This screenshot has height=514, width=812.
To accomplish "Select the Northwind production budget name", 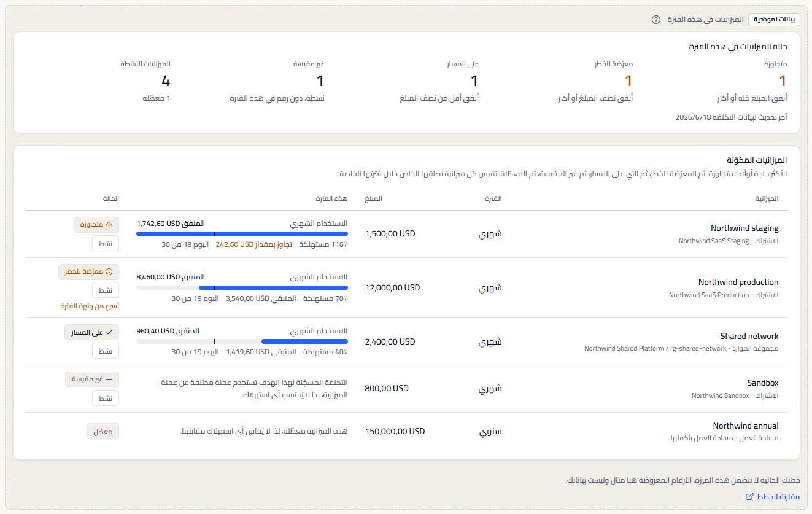I will pyautogui.click(x=738, y=282).
